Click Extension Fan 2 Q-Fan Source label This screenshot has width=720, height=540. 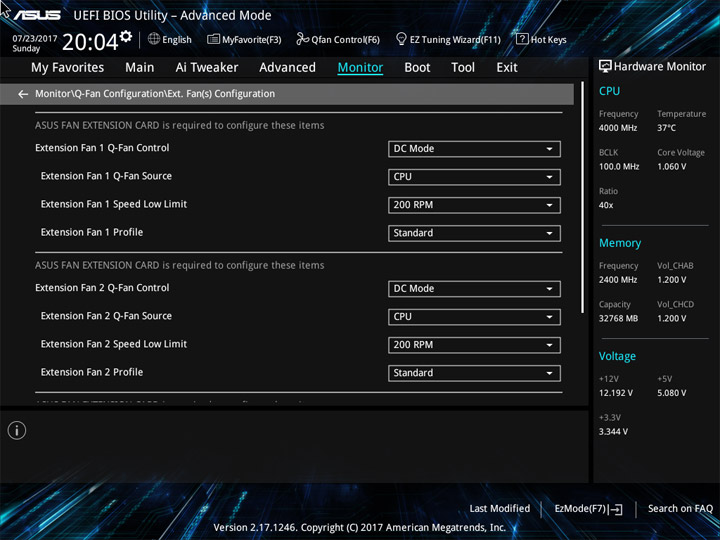pos(106,316)
